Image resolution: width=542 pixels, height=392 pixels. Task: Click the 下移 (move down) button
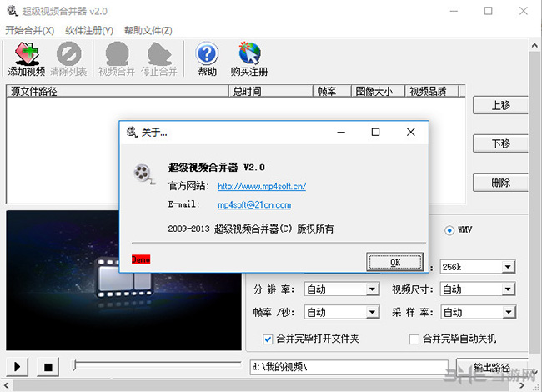[x=500, y=143]
